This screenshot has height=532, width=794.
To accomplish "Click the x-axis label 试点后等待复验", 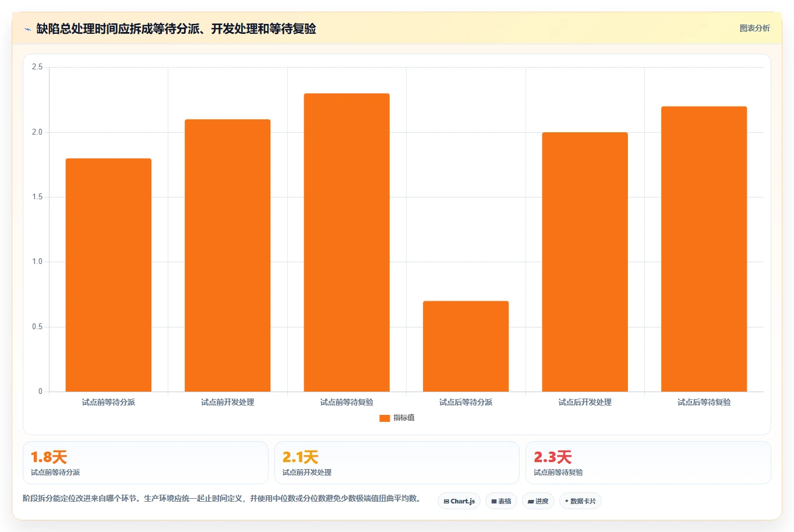I will (x=704, y=402).
